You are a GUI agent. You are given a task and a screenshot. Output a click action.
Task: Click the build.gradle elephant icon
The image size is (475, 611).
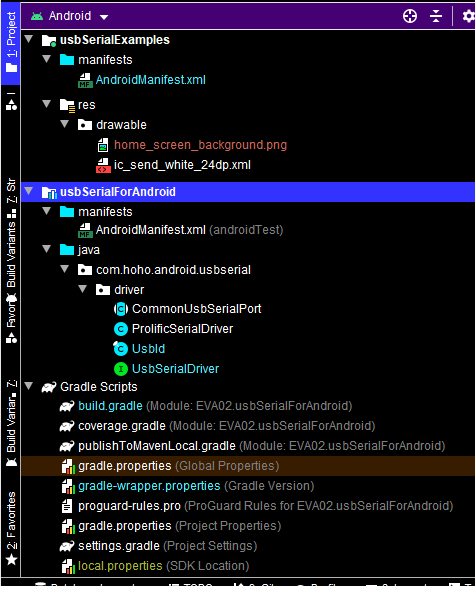coord(67,406)
